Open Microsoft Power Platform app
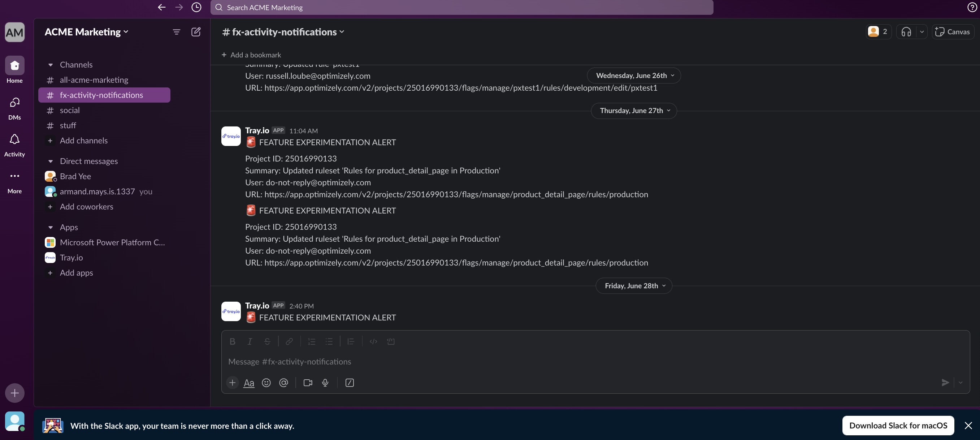Image resolution: width=980 pixels, height=440 pixels. (x=104, y=242)
